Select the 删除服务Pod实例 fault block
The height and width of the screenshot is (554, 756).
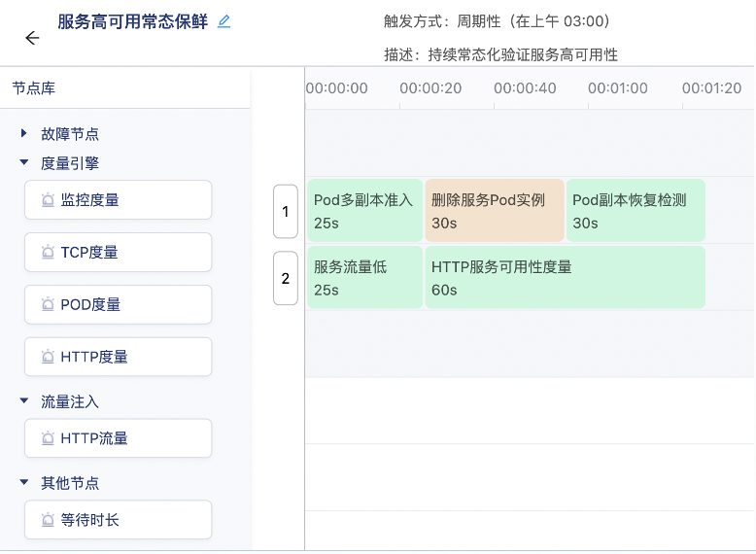click(494, 211)
